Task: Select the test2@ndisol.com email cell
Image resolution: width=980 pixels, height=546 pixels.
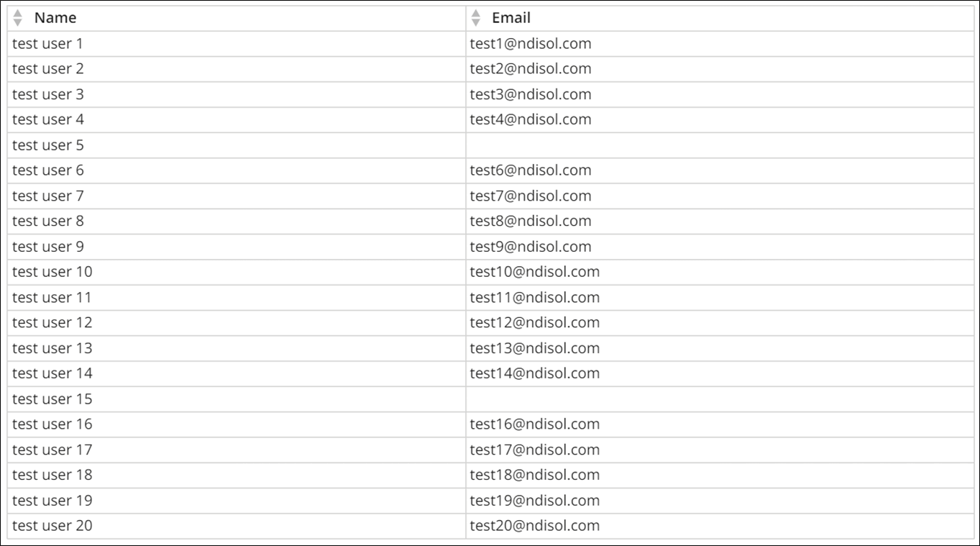Action: click(x=719, y=69)
